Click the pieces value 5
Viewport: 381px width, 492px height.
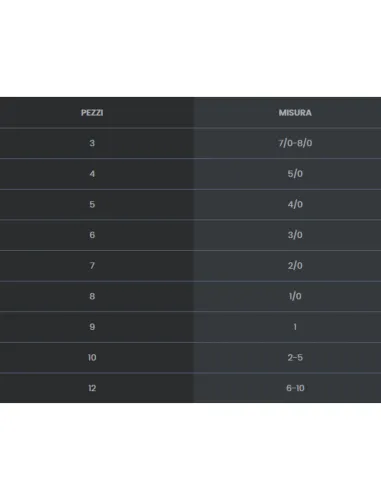(x=92, y=204)
